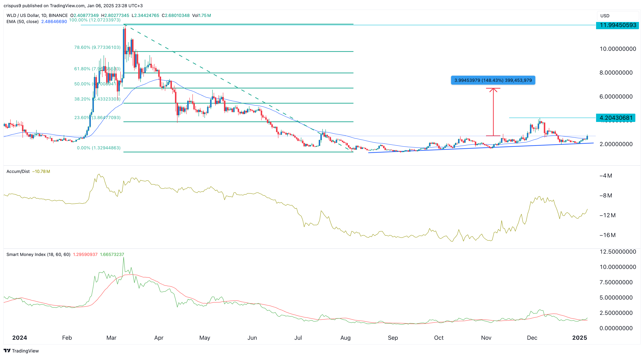Click the Jun label on the time axis
This screenshot has width=644, height=357.
252,338
